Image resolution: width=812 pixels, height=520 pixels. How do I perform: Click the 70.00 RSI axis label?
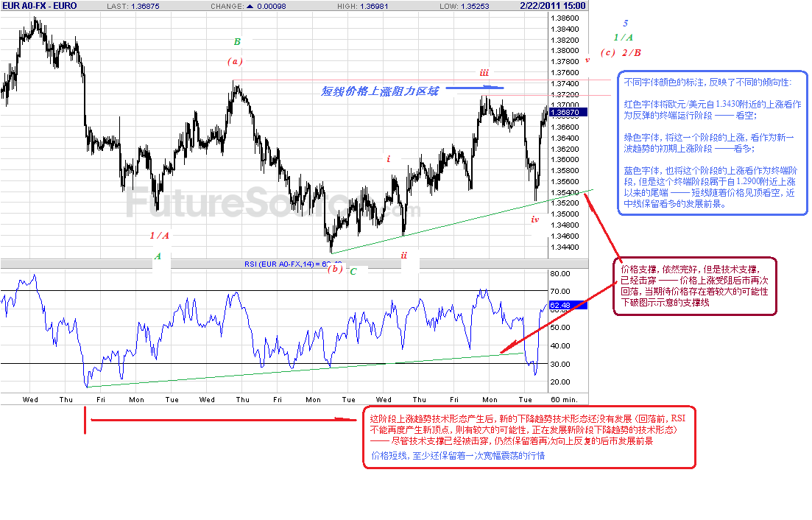pos(560,291)
